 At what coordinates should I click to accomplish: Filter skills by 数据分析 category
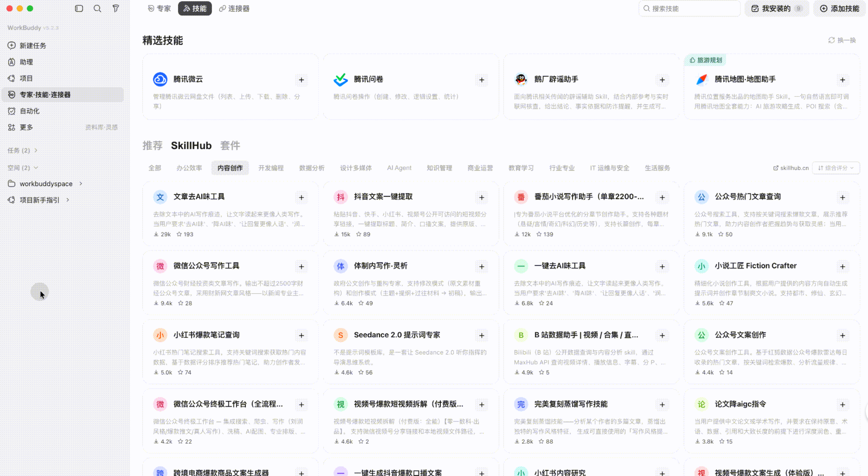[x=312, y=168]
